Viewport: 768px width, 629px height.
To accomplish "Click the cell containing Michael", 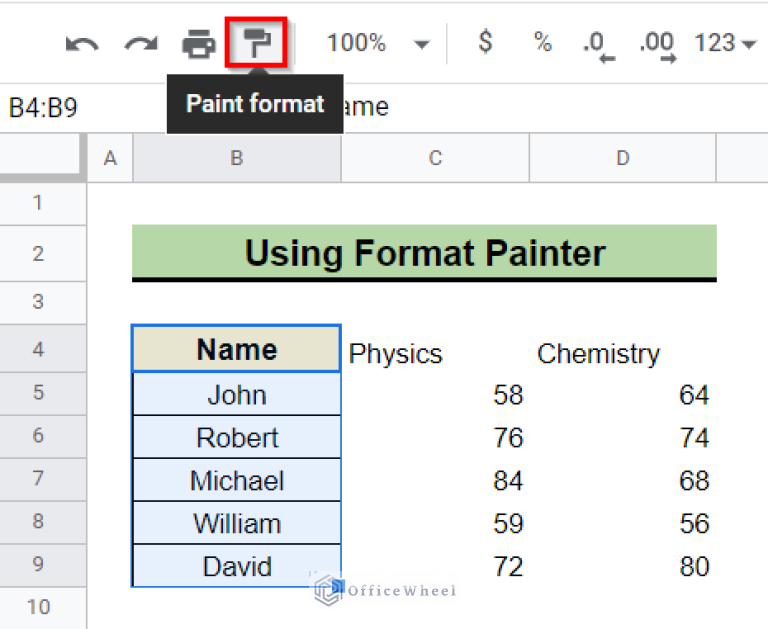I will pos(236,480).
